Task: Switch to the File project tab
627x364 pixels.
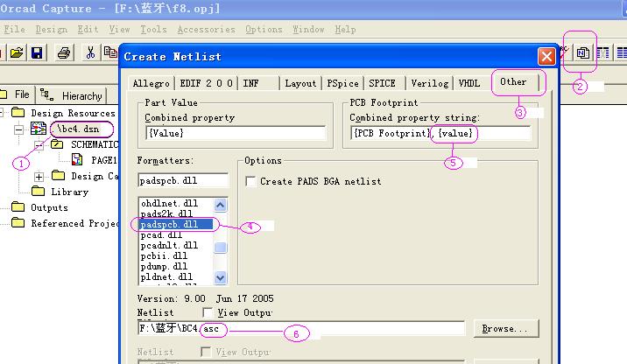Action: pos(18,94)
